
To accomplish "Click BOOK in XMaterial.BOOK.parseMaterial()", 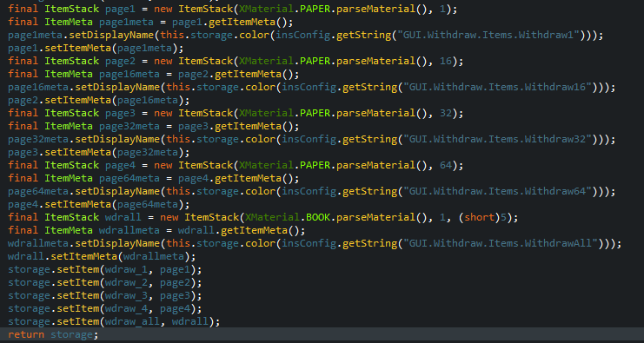I will tap(318, 217).
